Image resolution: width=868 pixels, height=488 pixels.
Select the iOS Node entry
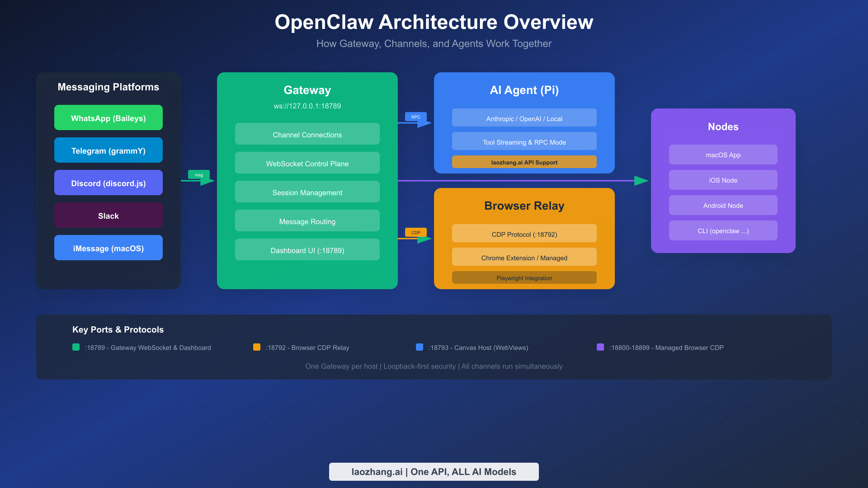coord(723,180)
